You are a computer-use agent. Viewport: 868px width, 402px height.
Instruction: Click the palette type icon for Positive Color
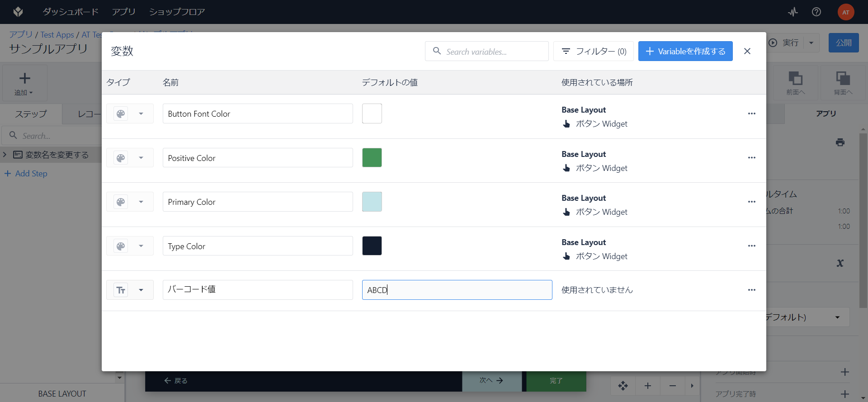point(121,158)
